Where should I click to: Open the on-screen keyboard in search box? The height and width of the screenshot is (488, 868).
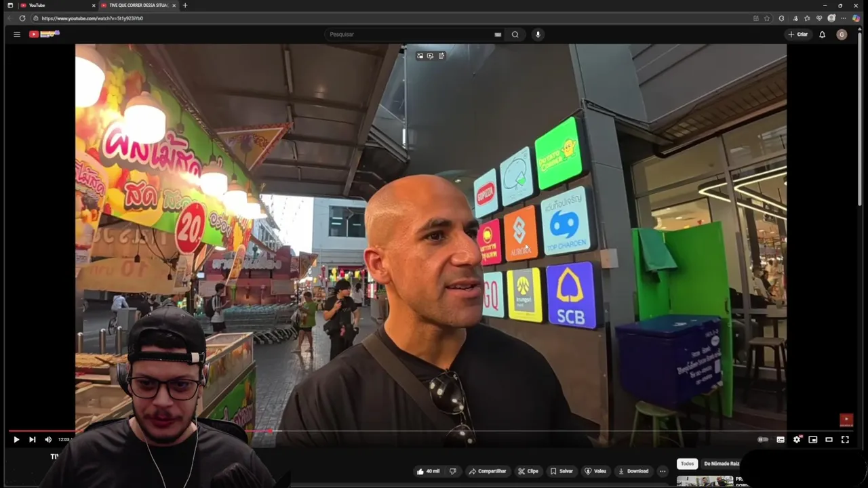(498, 34)
